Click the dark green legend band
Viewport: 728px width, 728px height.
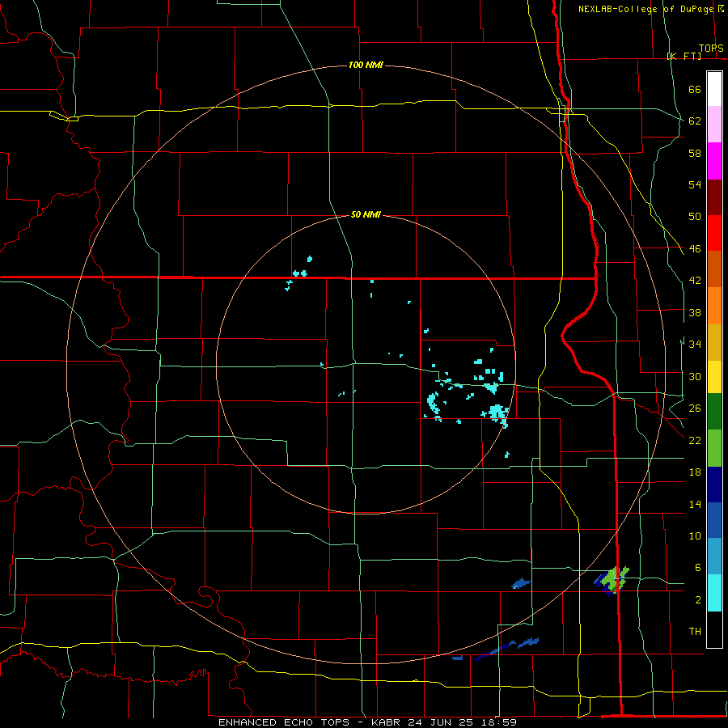pos(714,412)
